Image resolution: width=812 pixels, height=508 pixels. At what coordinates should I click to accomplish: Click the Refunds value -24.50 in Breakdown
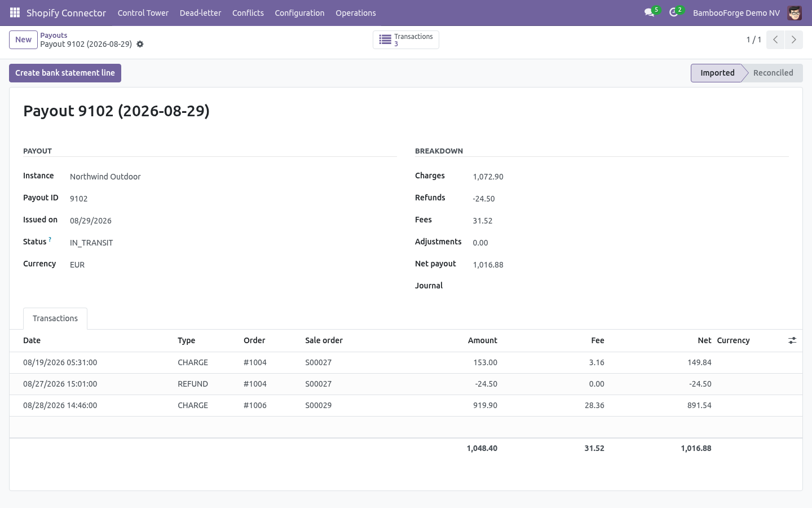484,199
